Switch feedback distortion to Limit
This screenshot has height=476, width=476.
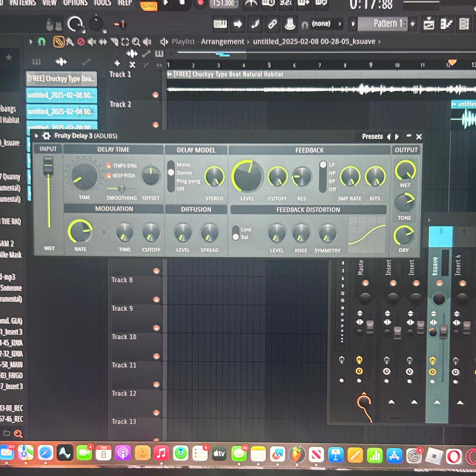pos(246,229)
